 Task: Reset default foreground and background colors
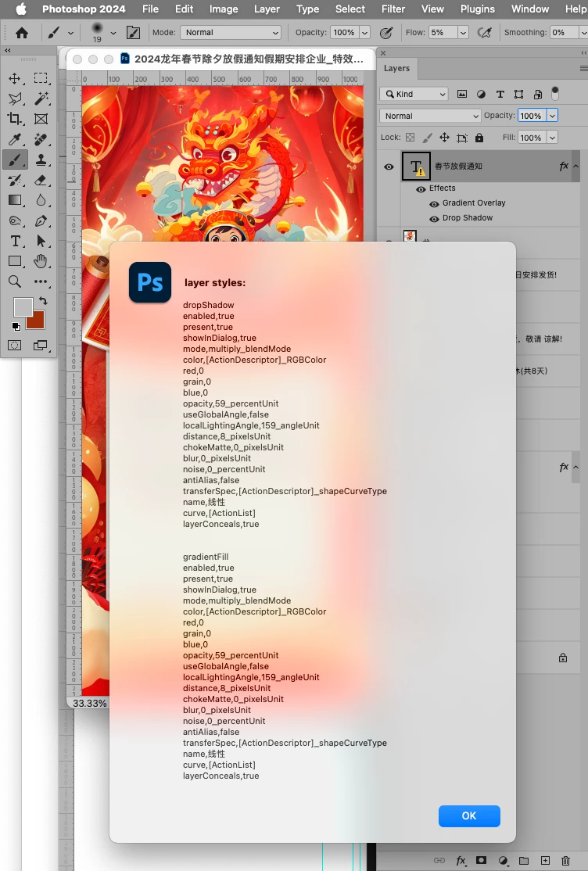pyautogui.click(x=16, y=327)
